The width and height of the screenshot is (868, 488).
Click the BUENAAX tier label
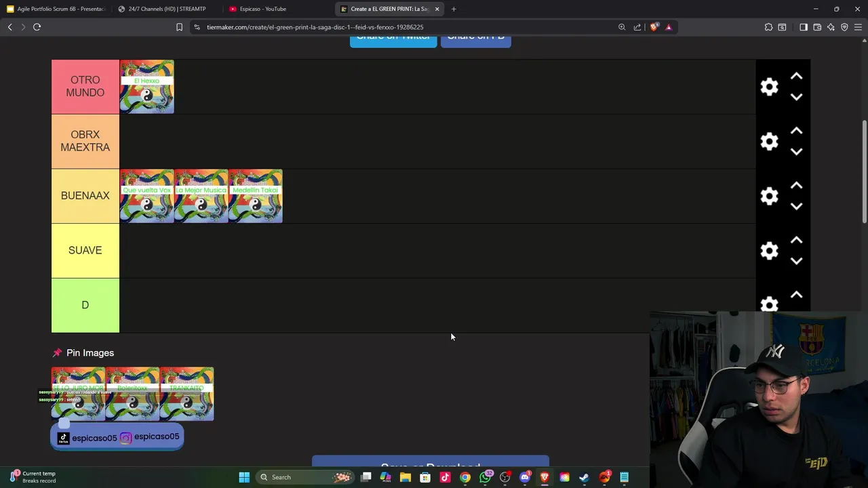point(85,196)
